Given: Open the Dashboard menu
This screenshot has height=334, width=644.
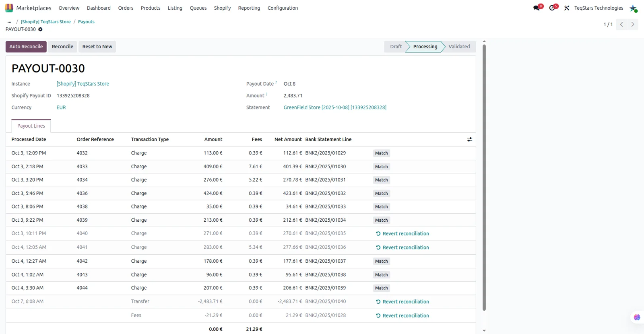Looking at the screenshot, I should pos(99,8).
